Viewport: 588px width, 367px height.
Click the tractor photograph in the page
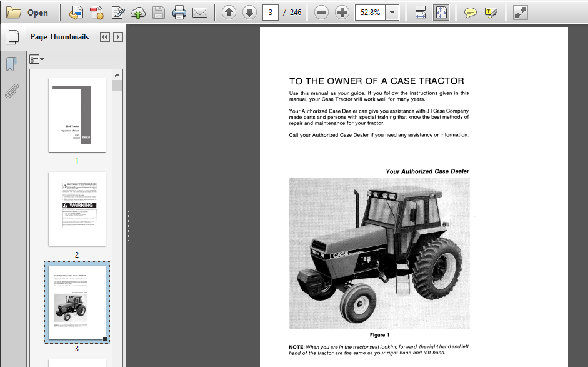click(x=379, y=254)
